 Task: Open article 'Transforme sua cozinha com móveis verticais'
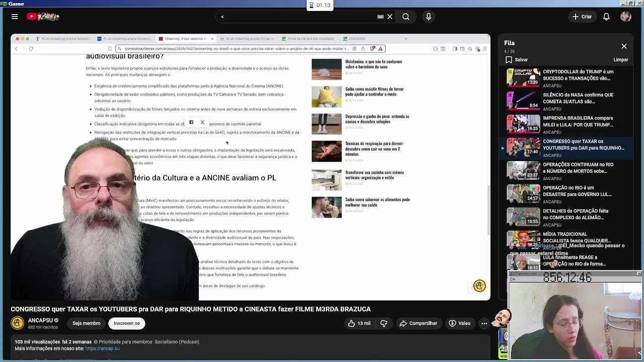point(374,175)
